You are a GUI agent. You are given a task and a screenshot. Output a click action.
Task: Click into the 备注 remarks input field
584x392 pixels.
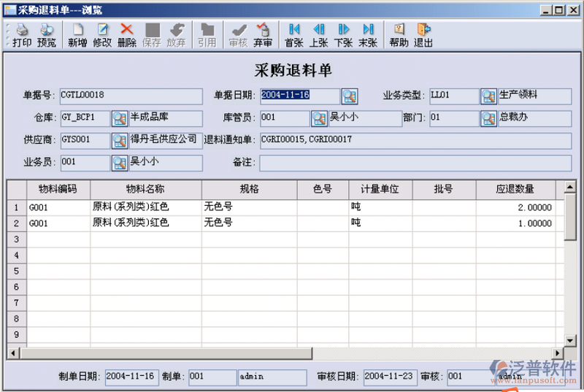click(x=415, y=162)
